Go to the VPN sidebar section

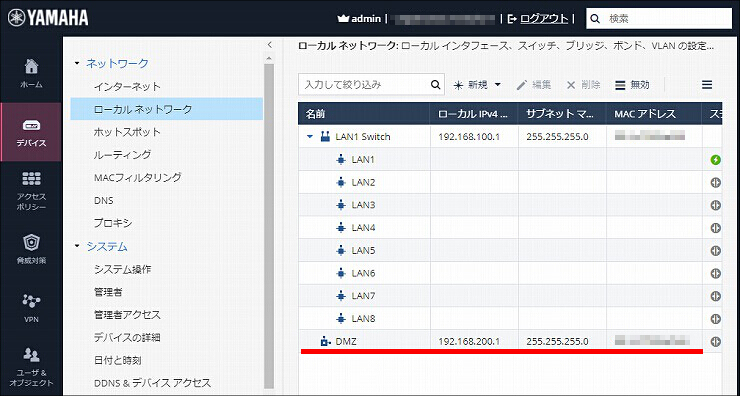tap(31, 308)
